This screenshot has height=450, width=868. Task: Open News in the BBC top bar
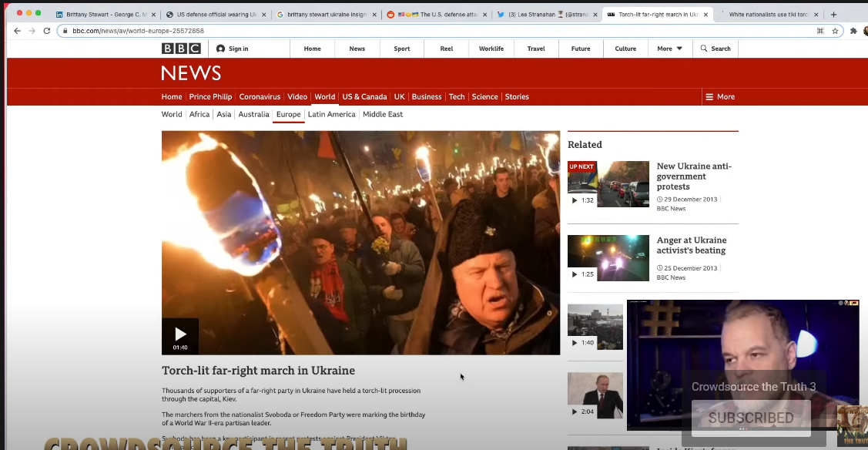(x=357, y=49)
